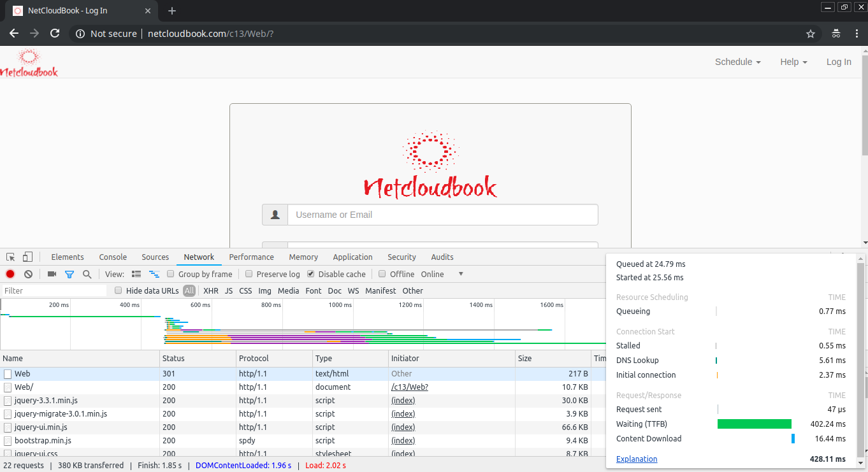The height and width of the screenshot is (472, 868).
Task: Click the user icon beside the username field
Action: [x=275, y=215]
